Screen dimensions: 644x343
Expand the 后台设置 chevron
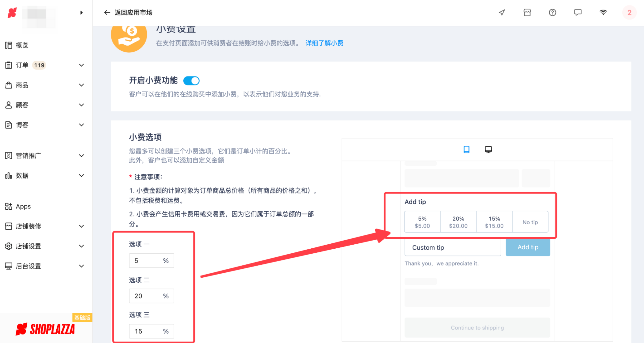(x=81, y=266)
